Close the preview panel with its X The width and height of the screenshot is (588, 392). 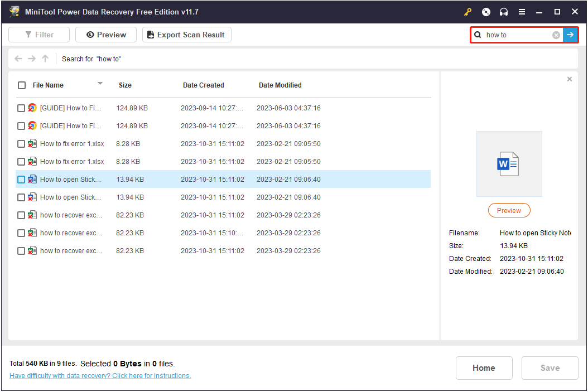tap(569, 79)
